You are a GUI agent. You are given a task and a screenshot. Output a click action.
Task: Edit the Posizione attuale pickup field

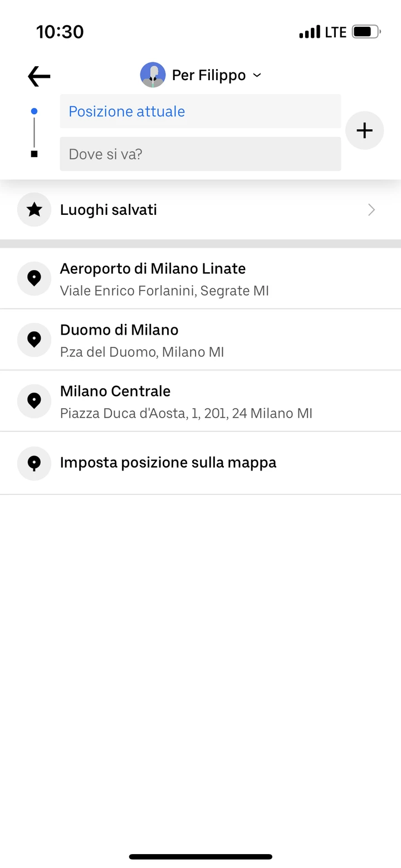pyautogui.click(x=200, y=111)
